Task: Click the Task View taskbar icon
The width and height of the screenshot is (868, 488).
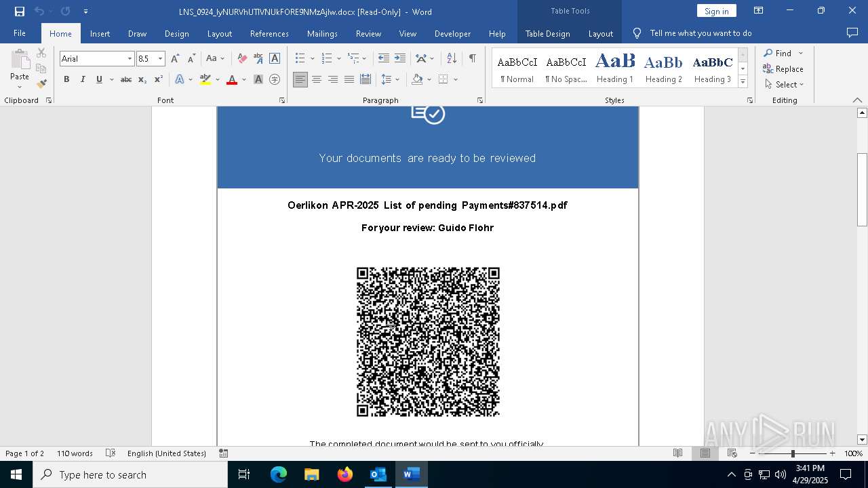Action: (244, 474)
